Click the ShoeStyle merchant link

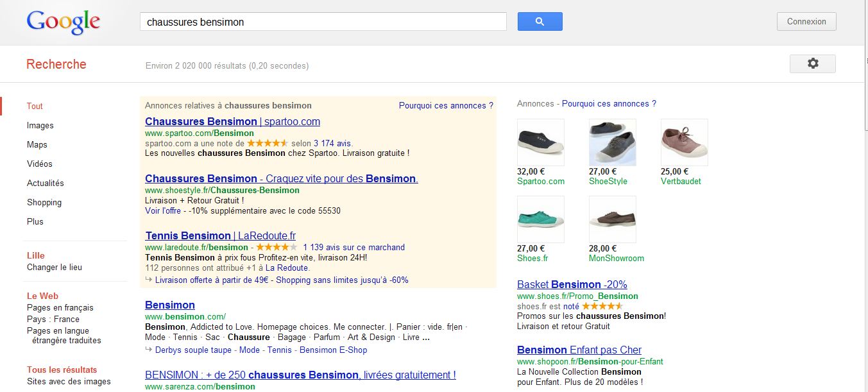click(608, 182)
